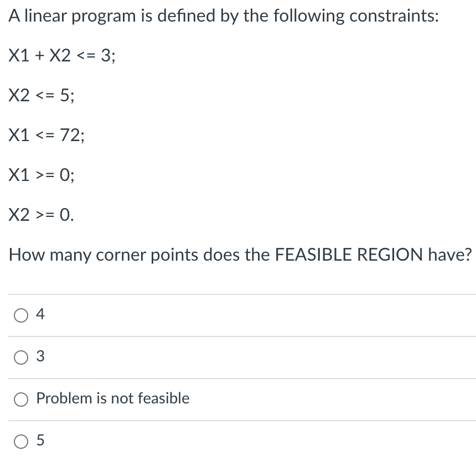Click the question about corner points

coord(238,255)
